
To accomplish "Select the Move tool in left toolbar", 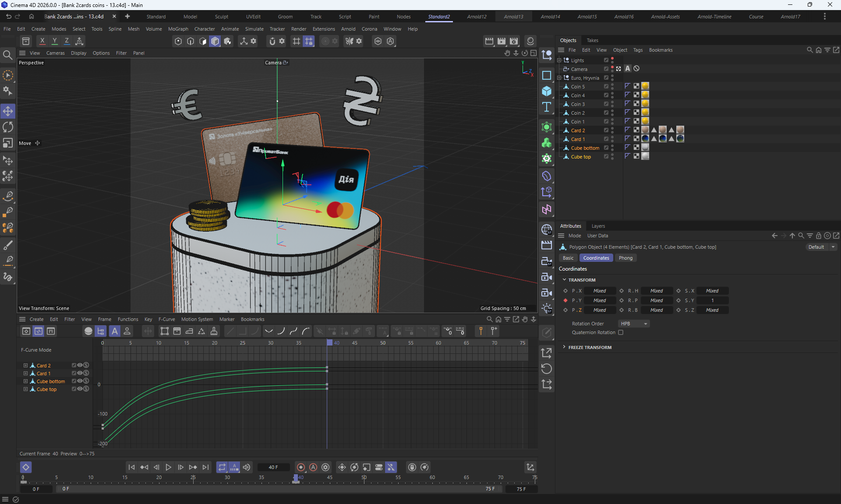I will (8, 111).
